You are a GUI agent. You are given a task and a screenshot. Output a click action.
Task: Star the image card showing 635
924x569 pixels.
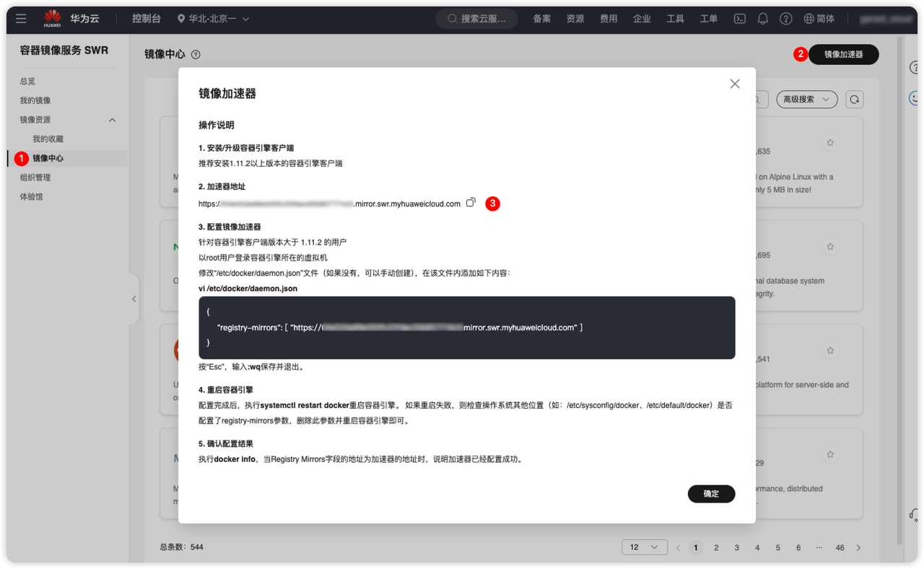pos(830,143)
